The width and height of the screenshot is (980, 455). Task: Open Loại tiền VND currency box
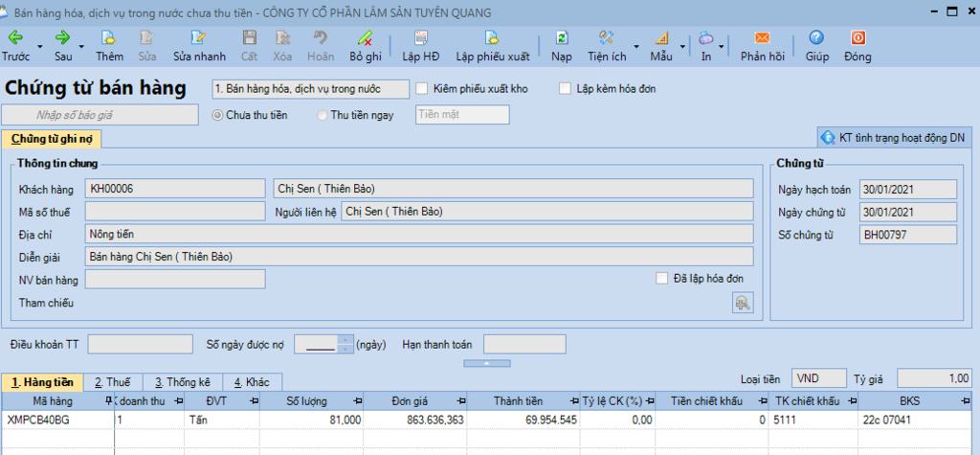(x=819, y=378)
